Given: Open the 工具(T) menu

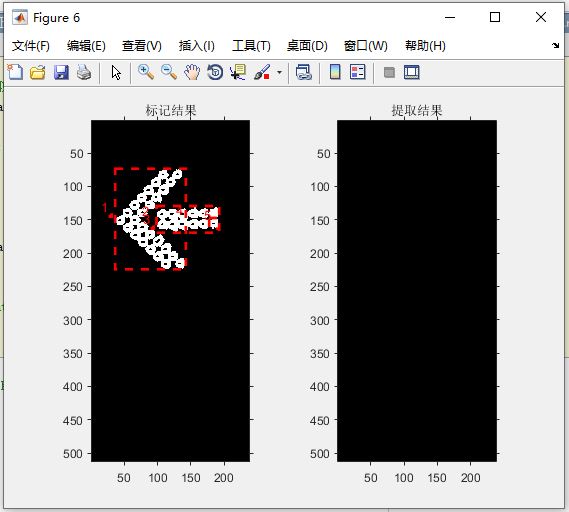Looking at the screenshot, I should click(251, 46).
